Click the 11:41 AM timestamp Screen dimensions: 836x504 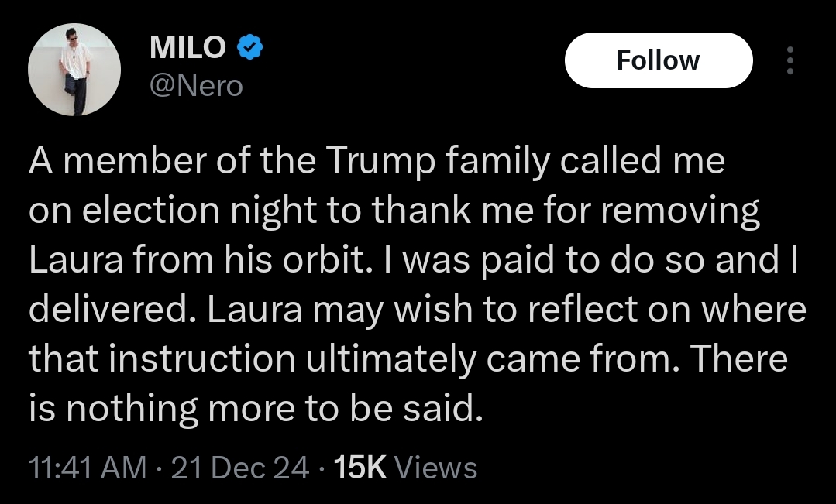click(87, 468)
